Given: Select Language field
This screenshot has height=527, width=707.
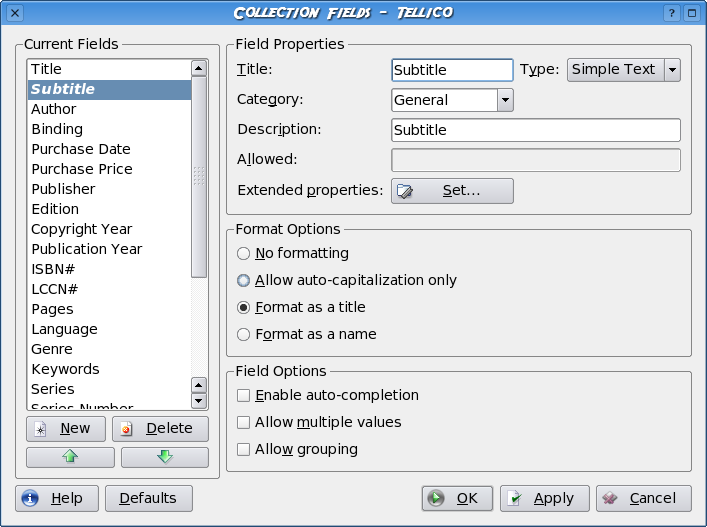Looking at the screenshot, I should 110,329.
